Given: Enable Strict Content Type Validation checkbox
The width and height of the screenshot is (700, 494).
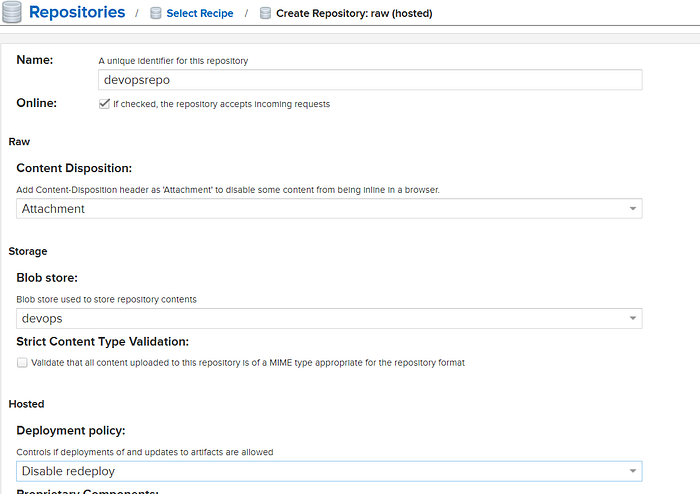Looking at the screenshot, I should pos(22,362).
